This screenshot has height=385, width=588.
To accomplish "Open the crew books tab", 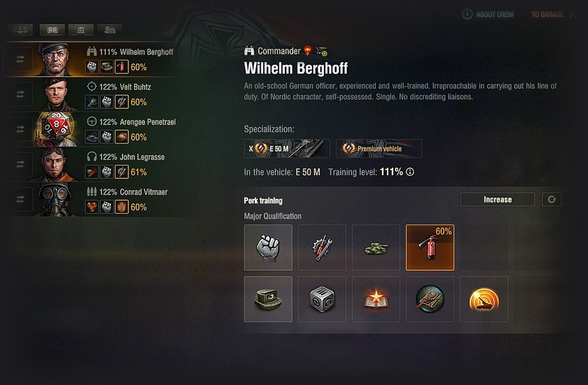I will click(52, 30).
